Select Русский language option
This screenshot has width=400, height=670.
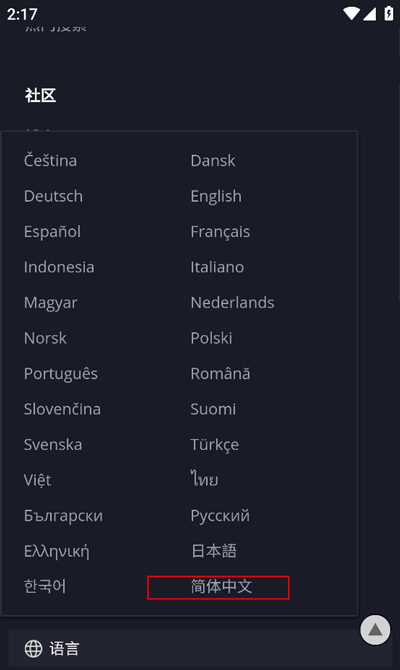(220, 516)
